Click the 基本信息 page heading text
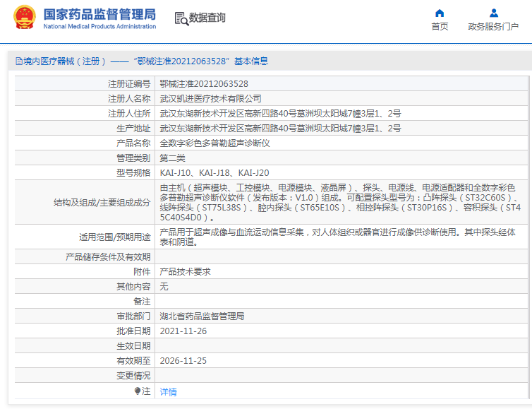532x409 pixels. click(251, 61)
